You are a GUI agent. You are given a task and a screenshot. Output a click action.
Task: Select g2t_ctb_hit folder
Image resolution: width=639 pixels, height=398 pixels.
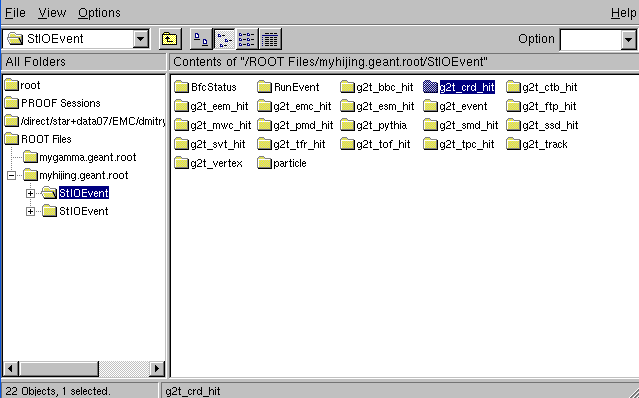pos(542,87)
